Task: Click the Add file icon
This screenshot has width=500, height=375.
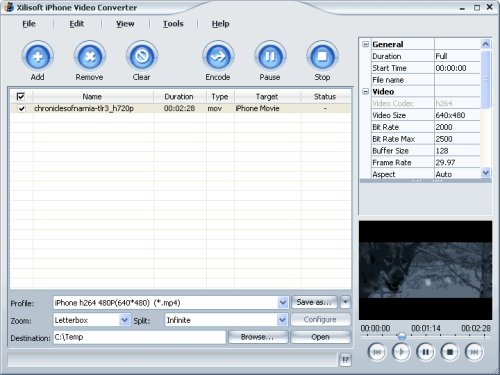Action: click(x=38, y=57)
